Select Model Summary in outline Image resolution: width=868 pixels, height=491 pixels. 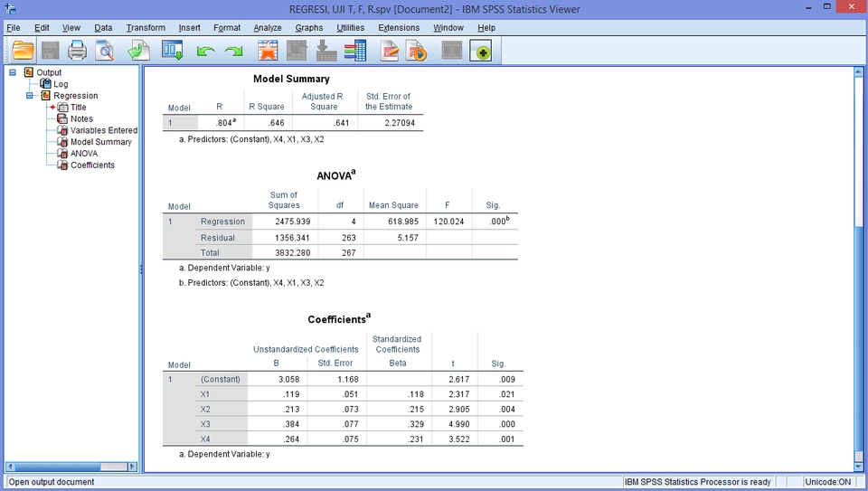click(x=100, y=142)
